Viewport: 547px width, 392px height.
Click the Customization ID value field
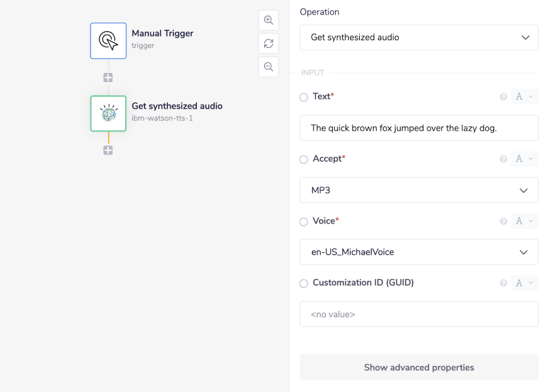(x=419, y=314)
